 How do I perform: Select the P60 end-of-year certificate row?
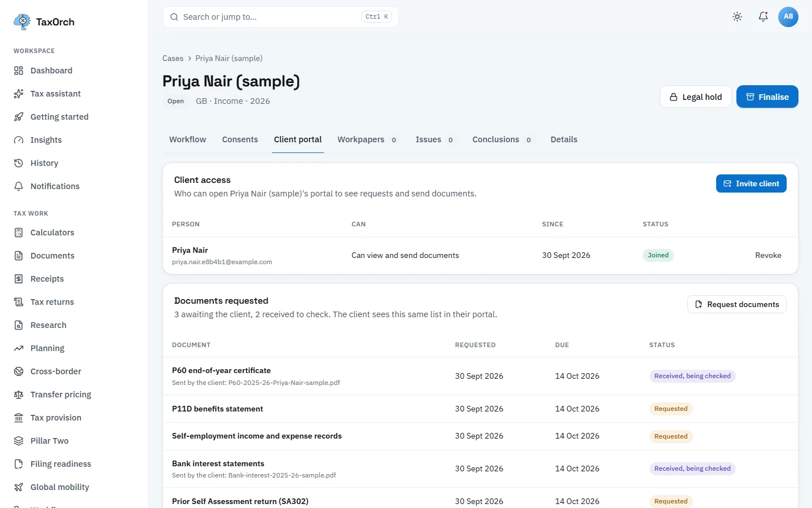[x=480, y=376]
